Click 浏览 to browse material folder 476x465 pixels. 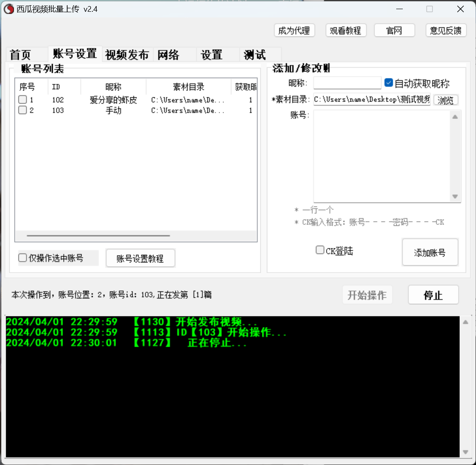tap(445, 100)
